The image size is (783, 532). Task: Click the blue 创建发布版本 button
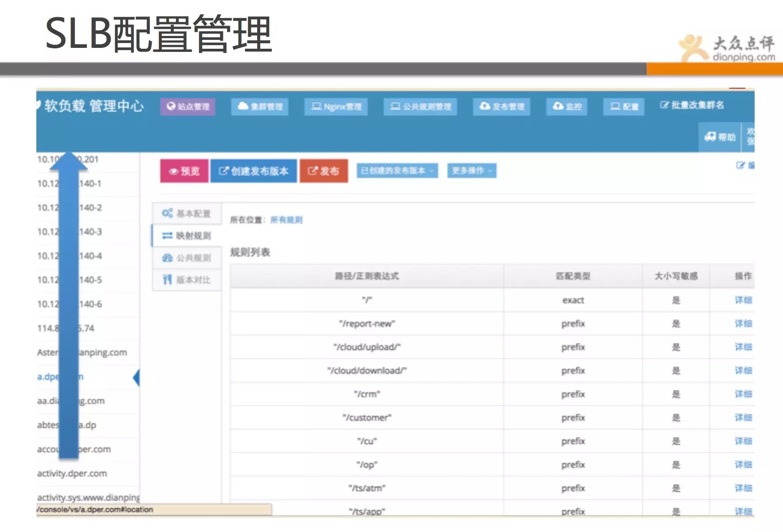(x=254, y=171)
